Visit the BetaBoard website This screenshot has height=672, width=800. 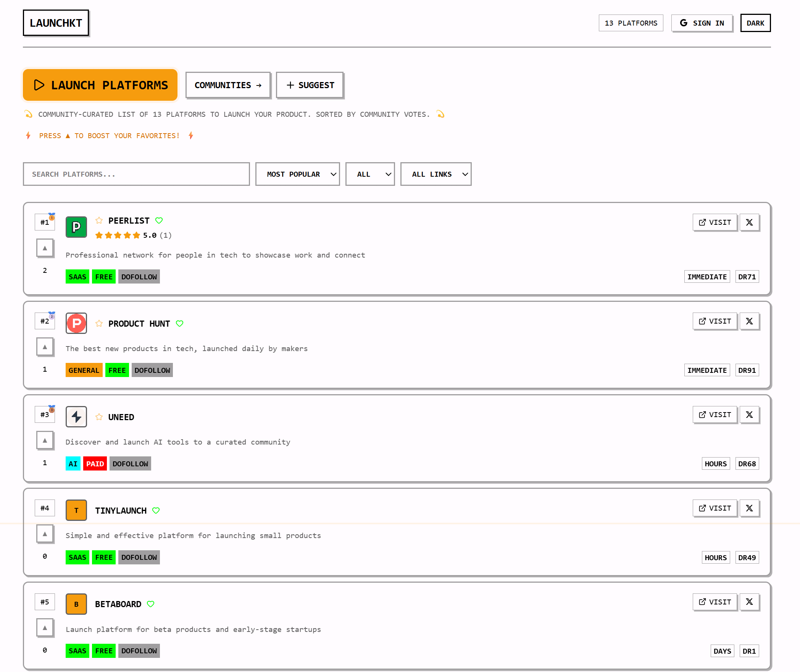click(715, 602)
